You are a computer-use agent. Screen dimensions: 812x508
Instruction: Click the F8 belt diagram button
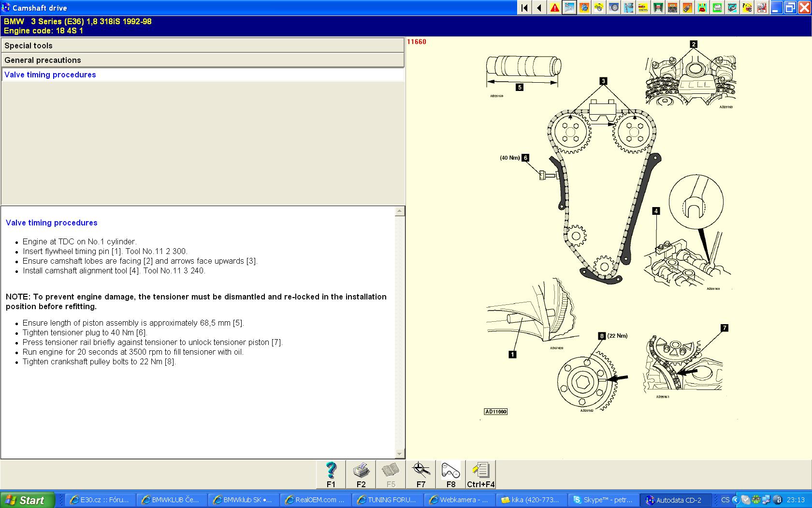pos(451,474)
